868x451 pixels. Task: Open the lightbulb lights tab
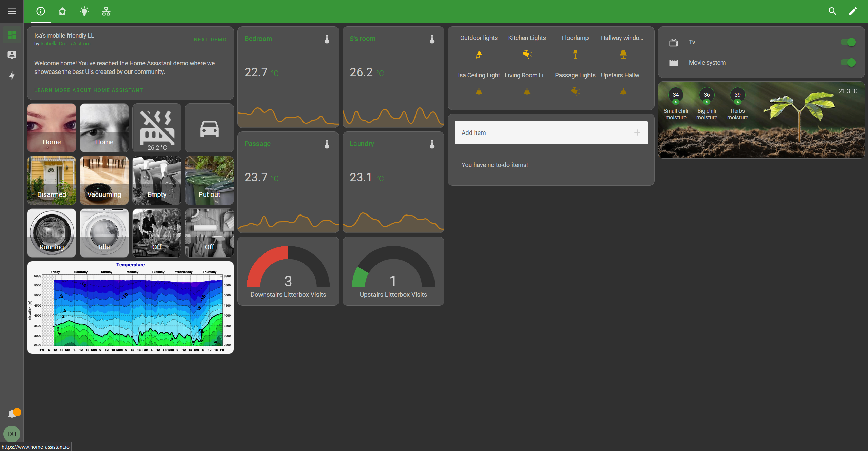(84, 11)
